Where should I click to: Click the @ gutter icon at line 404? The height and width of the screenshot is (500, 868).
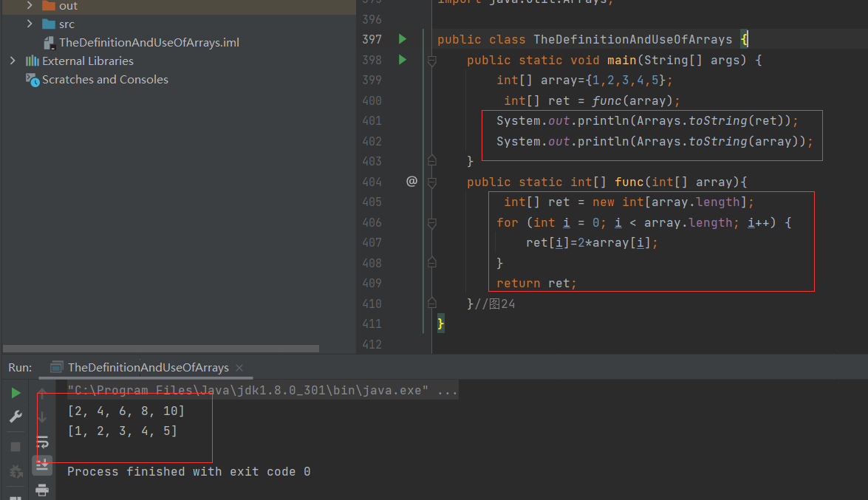coord(411,181)
